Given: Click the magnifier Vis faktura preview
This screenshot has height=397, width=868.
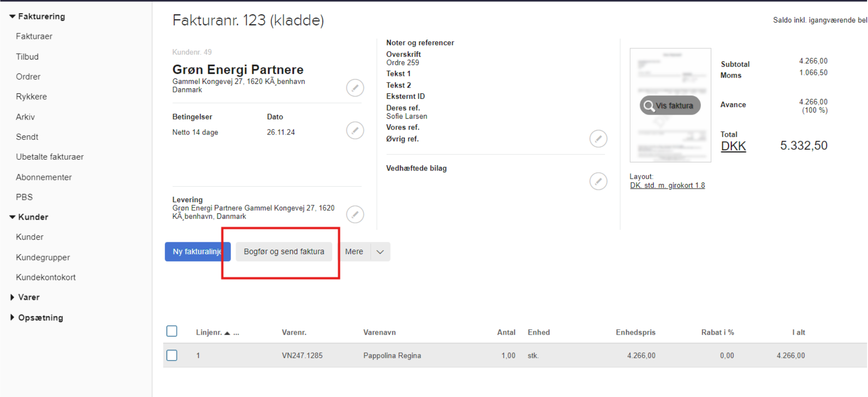Looking at the screenshot, I should click(x=670, y=106).
